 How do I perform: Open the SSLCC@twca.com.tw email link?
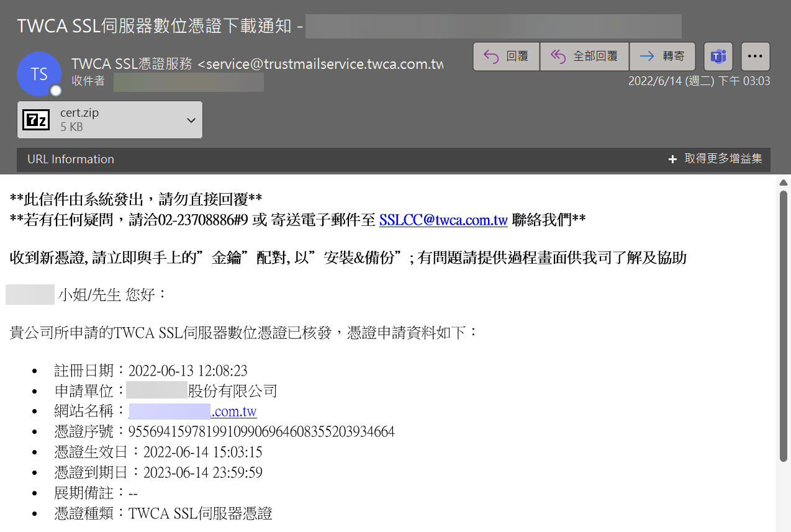(x=443, y=220)
